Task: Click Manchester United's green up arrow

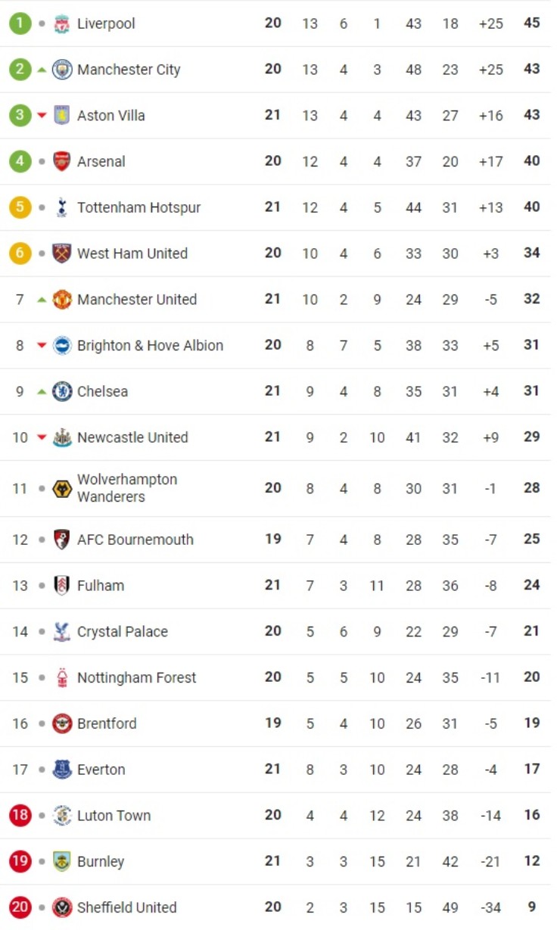Action: tap(42, 300)
